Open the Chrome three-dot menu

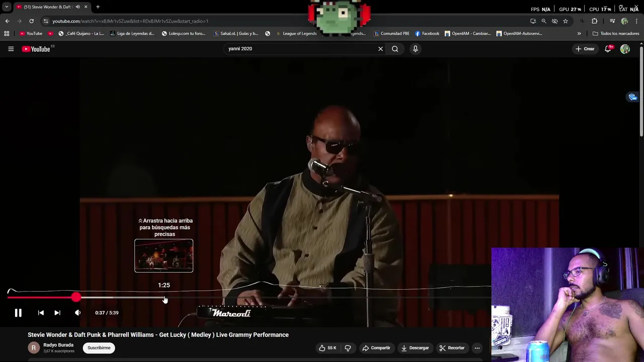pos(637,21)
